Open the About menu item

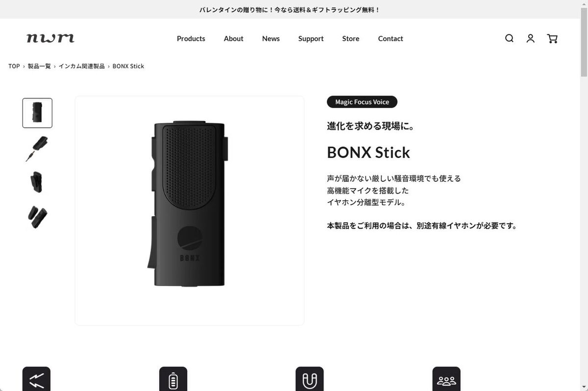coord(234,39)
